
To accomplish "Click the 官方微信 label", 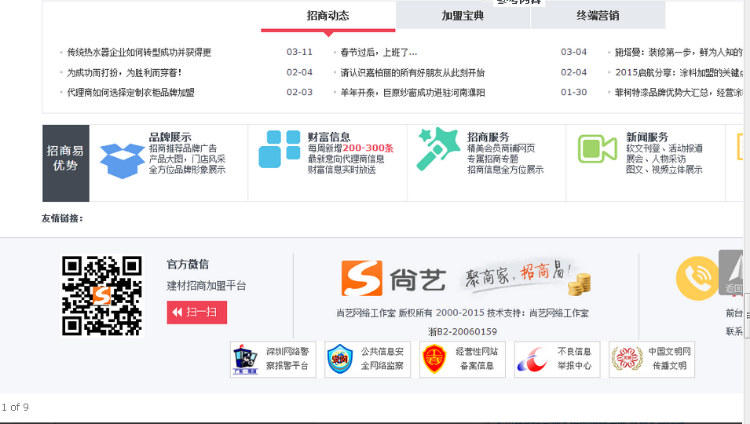I will click(188, 264).
